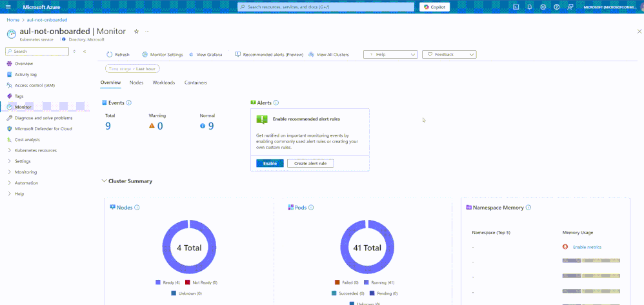The width and height of the screenshot is (644, 305).
Task: Click the Pods info icon
Action: pyautogui.click(x=311, y=208)
